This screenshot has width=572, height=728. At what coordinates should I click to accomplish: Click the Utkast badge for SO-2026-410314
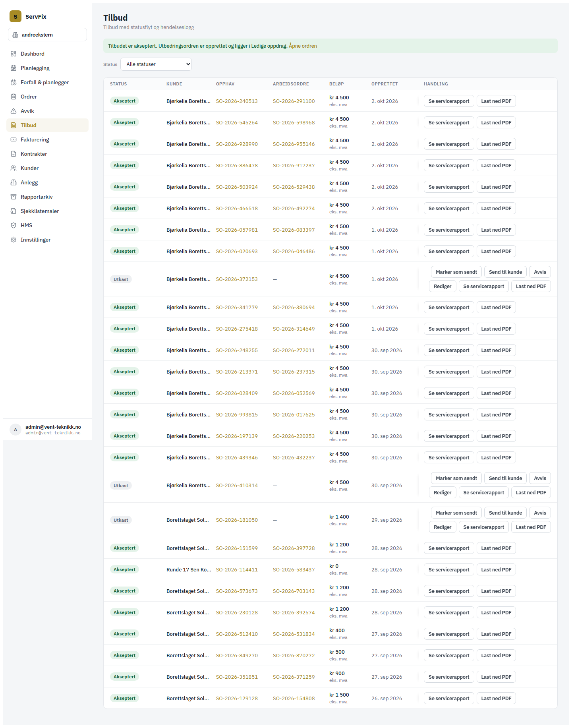point(121,486)
